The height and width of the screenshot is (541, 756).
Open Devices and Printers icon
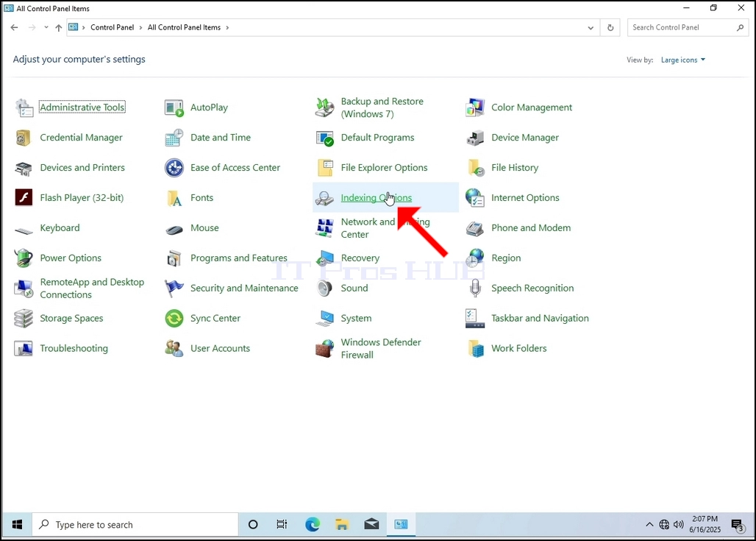tap(24, 168)
